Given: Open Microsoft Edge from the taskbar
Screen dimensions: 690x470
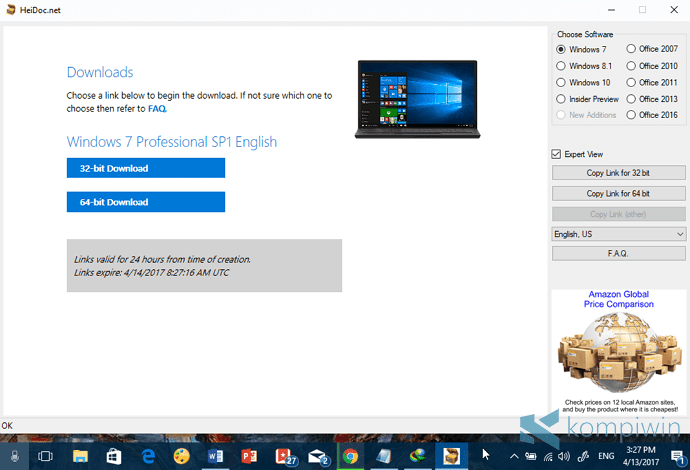Looking at the screenshot, I should tap(148, 456).
